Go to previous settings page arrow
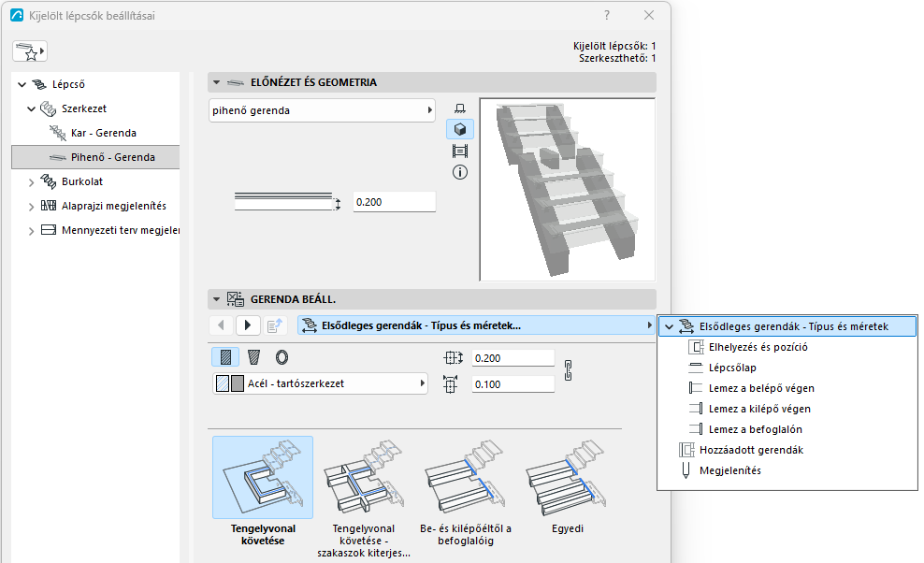This screenshot has height=563, width=924. [x=222, y=325]
